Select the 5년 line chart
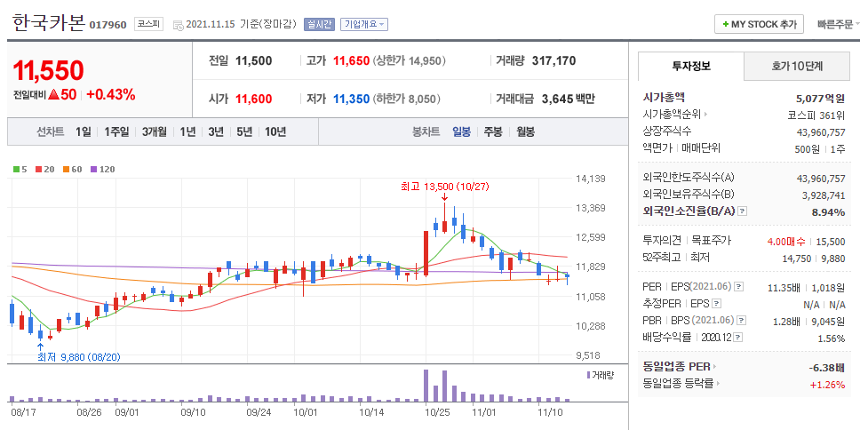The width and height of the screenshot is (868, 430). (244, 132)
